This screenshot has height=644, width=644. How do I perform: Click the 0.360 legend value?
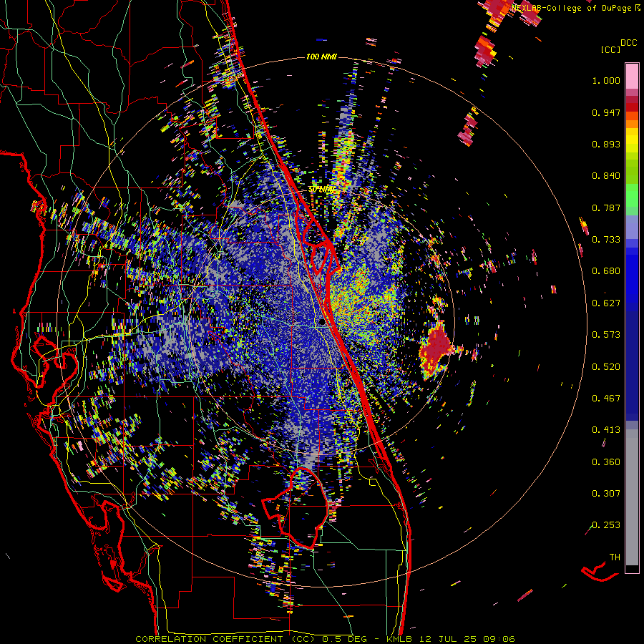[606, 462]
